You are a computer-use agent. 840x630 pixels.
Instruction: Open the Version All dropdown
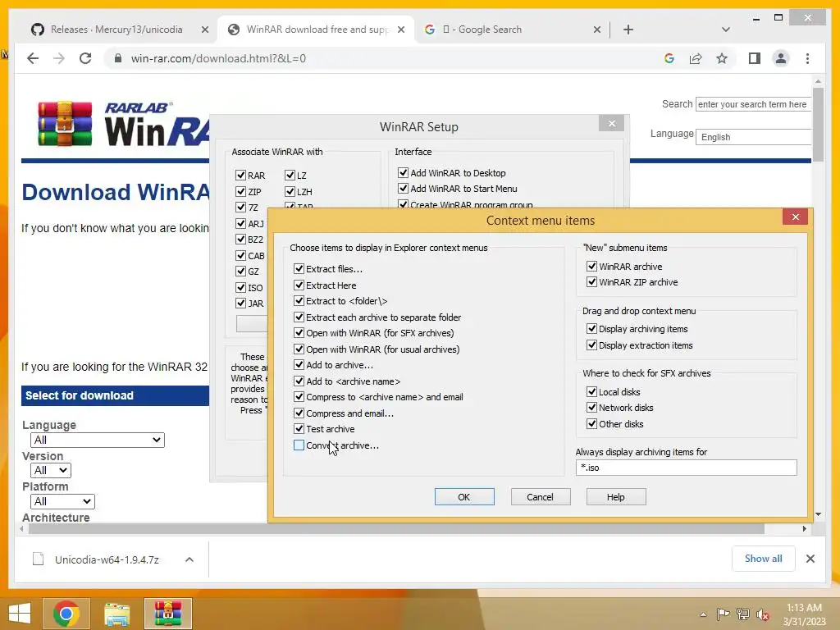pos(50,470)
